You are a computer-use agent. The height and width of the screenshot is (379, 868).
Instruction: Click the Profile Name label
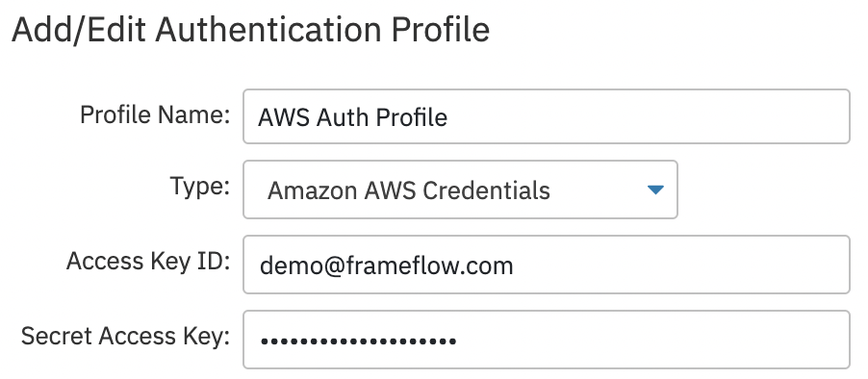[155, 115]
